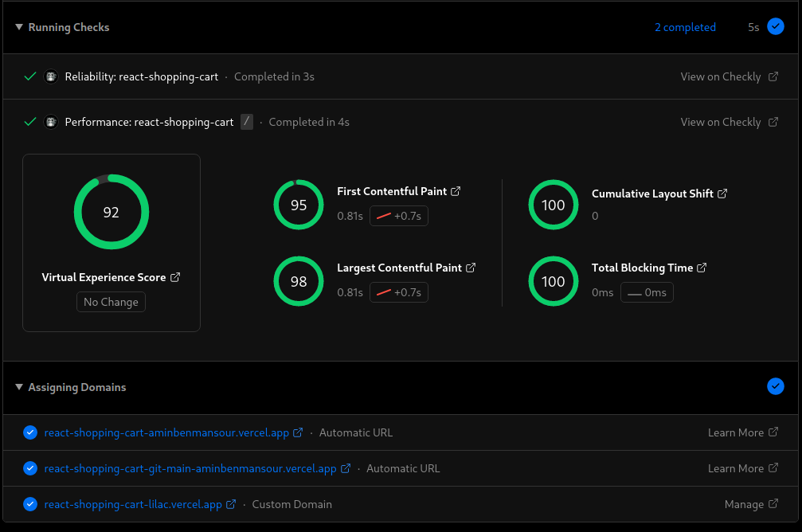Click external icon after lilac.vercel.app domain

click(231, 504)
